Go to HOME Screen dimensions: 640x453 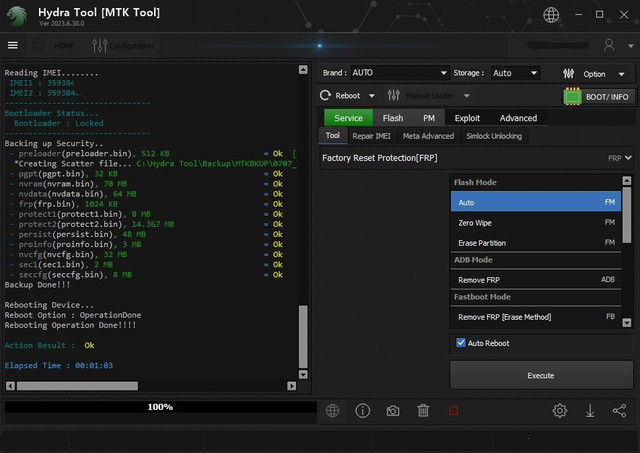(x=55, y=45)
